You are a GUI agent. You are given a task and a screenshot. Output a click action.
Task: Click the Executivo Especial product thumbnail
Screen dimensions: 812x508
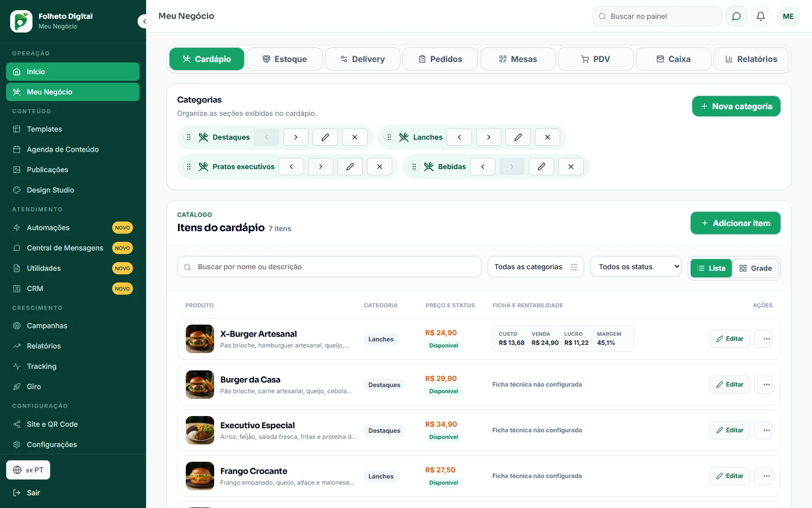(x=200, y=430)
